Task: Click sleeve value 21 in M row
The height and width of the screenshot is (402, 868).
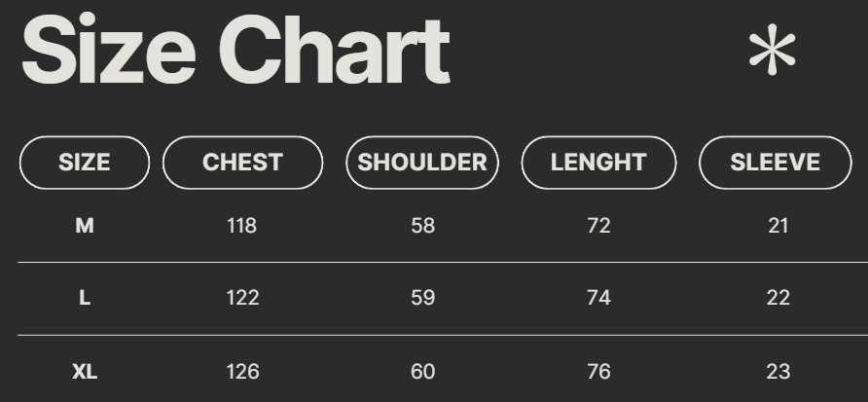Action: tap(778, 226)
